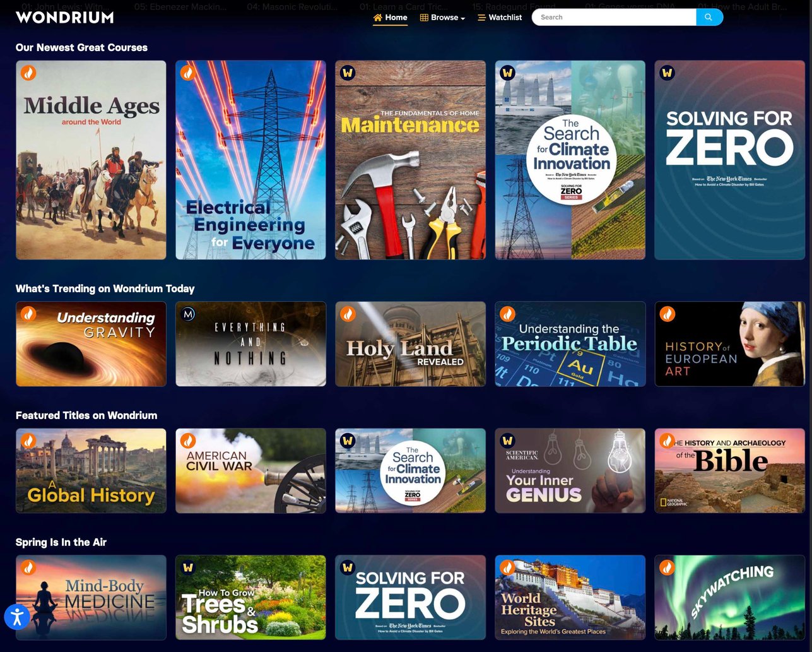Click the house icon beside Home
Screen dimensions: 812x652
point(378,18)
